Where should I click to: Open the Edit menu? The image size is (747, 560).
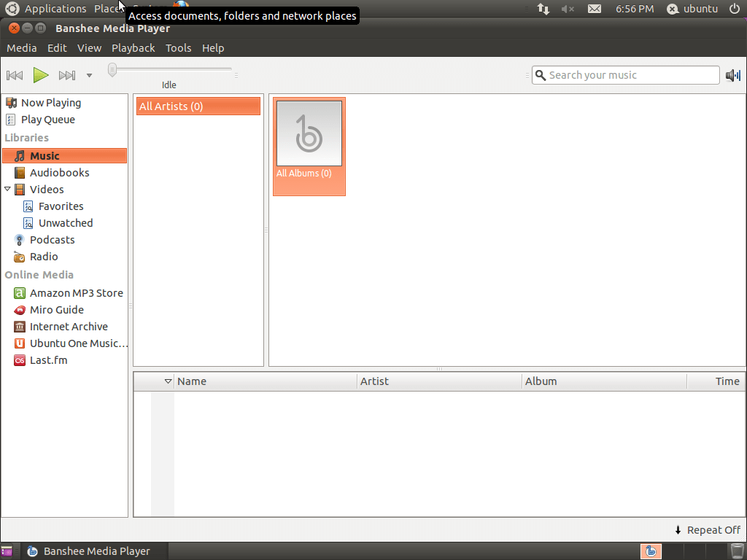pos(57,48)
